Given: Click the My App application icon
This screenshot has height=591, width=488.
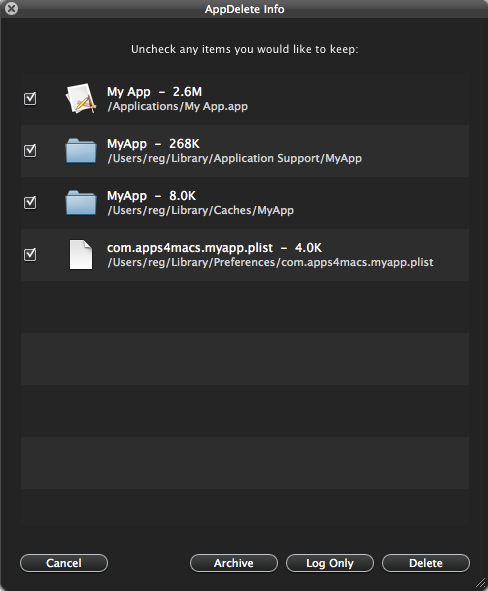Looking at the screenshot, I should click(x=81, y=98).
